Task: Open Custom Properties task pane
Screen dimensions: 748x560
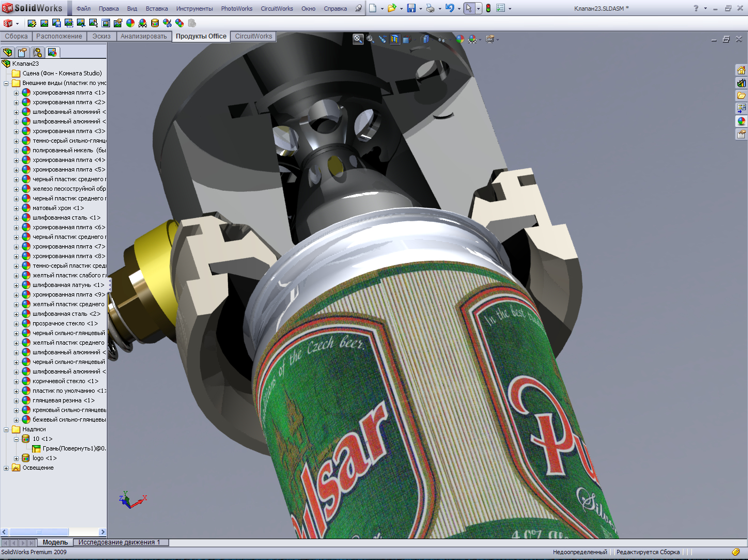Action: coord(741,134)
